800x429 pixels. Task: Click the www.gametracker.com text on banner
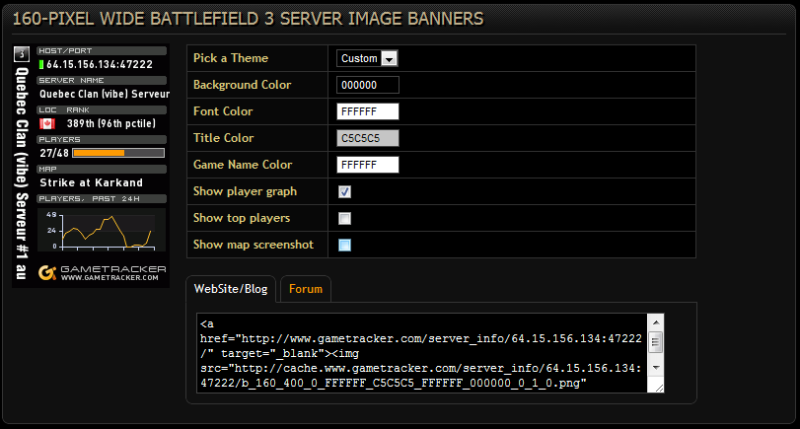[110, 277]
